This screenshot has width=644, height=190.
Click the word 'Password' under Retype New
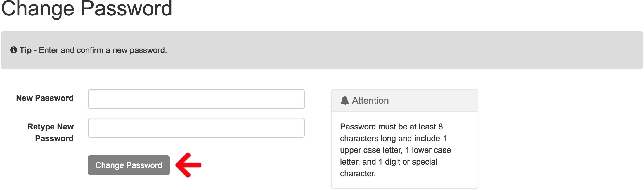click(x=54, y=139)
